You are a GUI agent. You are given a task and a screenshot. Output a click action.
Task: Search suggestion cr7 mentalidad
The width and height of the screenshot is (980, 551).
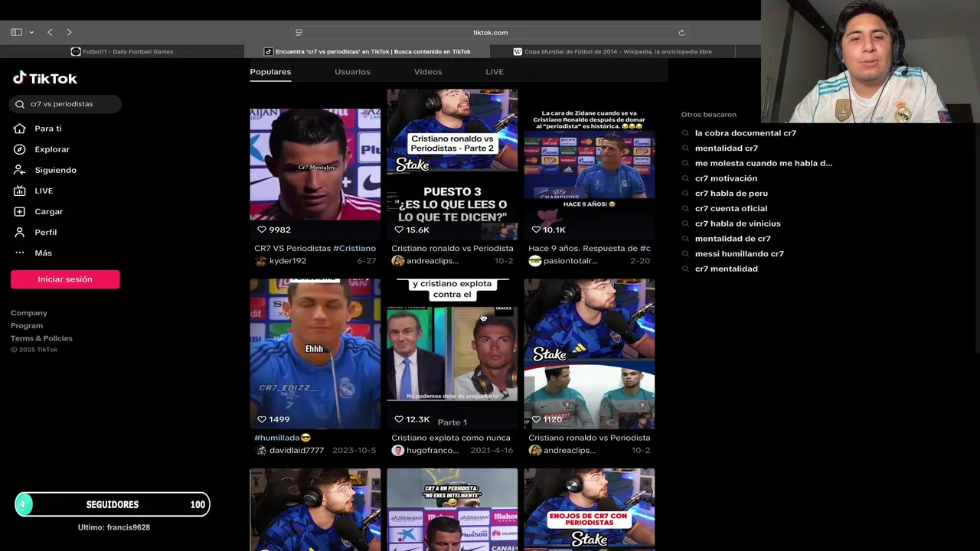point(726,269)
